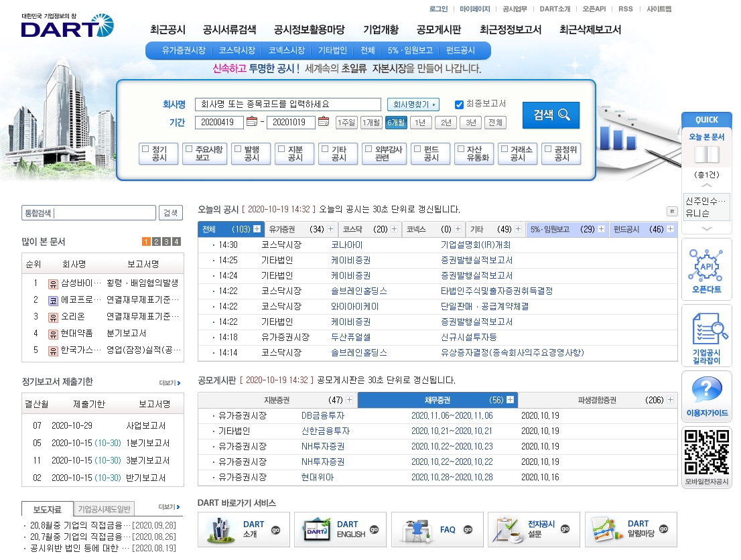Viewport: 741px width, 560px height.
Task: Click the magnifier 검색 search button
Action: [x=551, y=115]
